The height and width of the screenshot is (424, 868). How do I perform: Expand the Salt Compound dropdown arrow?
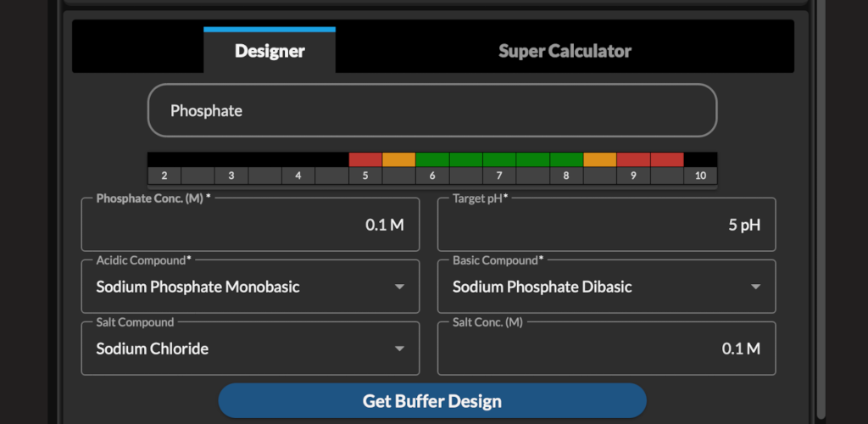pyautogui.click(x=399, y=349)
